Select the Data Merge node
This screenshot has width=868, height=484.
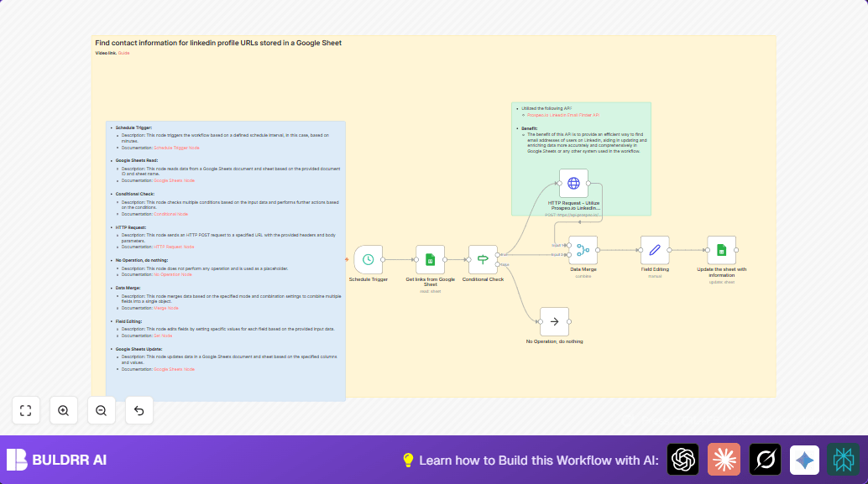point(583,250)
